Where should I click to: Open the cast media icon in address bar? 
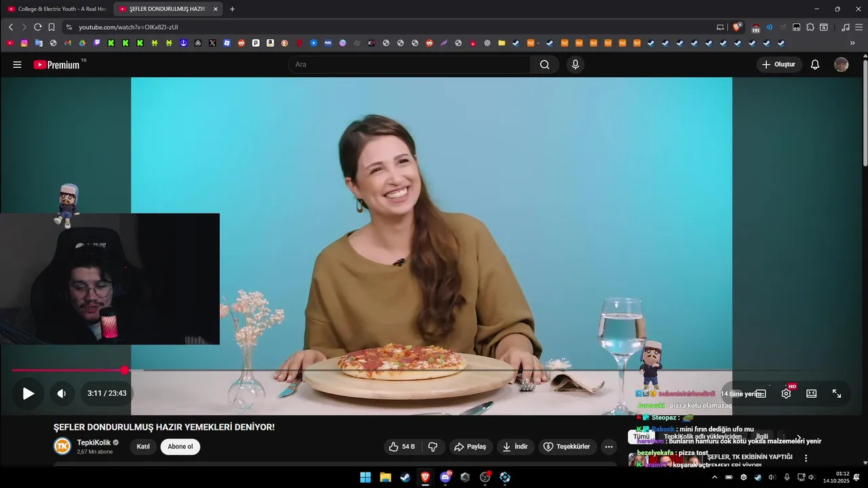click(720, 27)
